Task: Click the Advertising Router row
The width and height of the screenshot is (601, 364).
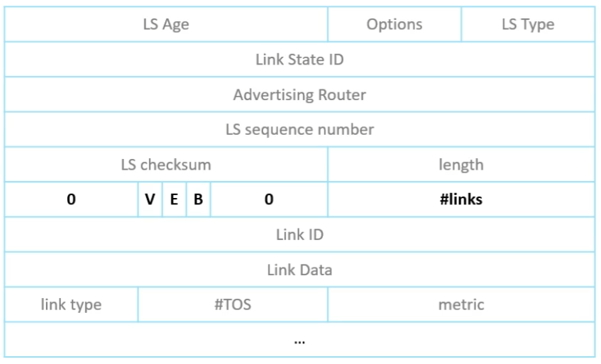Action: pos(299,94)
